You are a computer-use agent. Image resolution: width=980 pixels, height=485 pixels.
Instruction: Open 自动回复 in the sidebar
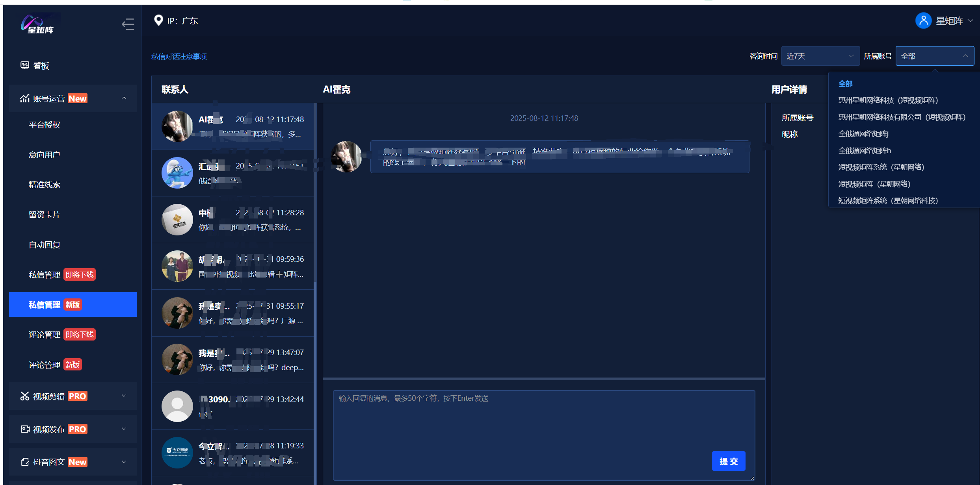[x=45, y=245]
